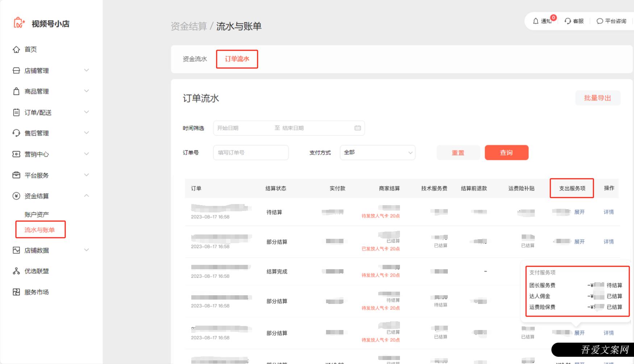Screen dimensions: 634x364
Task: Click the 服务市场 grid icon
Action: (x=16, y=292)
